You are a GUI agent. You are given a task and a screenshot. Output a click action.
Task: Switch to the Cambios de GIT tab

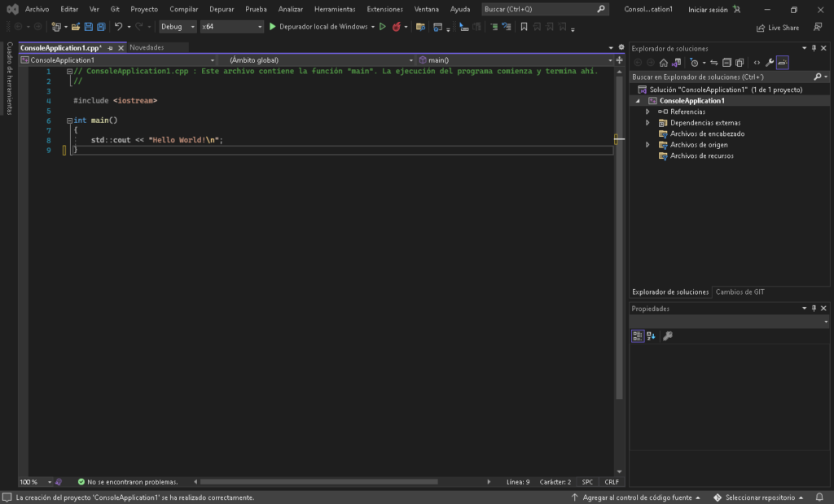pyautogui.click(x=740, y=291)
